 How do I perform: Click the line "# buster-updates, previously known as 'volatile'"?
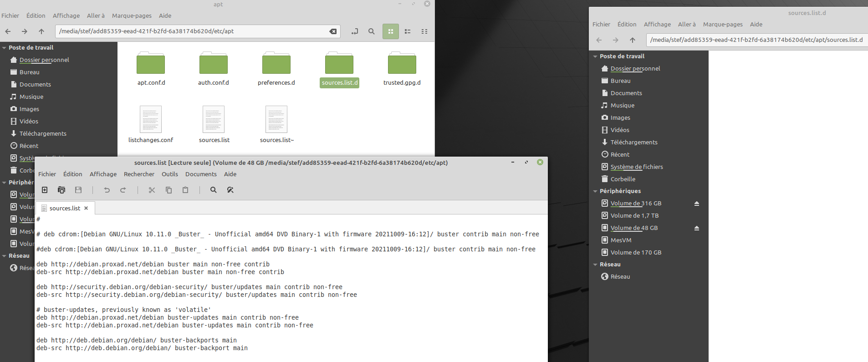coord(124,310)
